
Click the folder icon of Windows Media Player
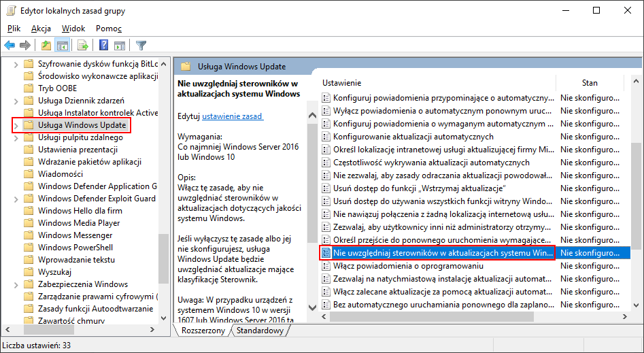click(x=29, y=223)
